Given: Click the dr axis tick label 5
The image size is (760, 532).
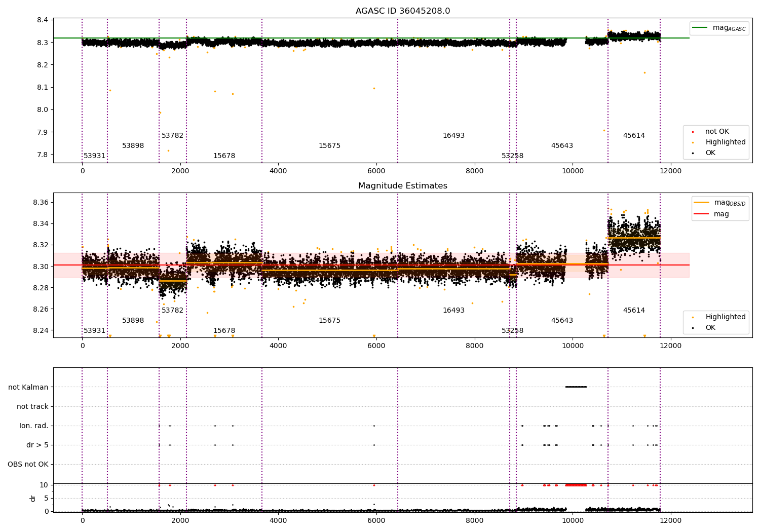Looking at the screenshot, I should 47,498.
